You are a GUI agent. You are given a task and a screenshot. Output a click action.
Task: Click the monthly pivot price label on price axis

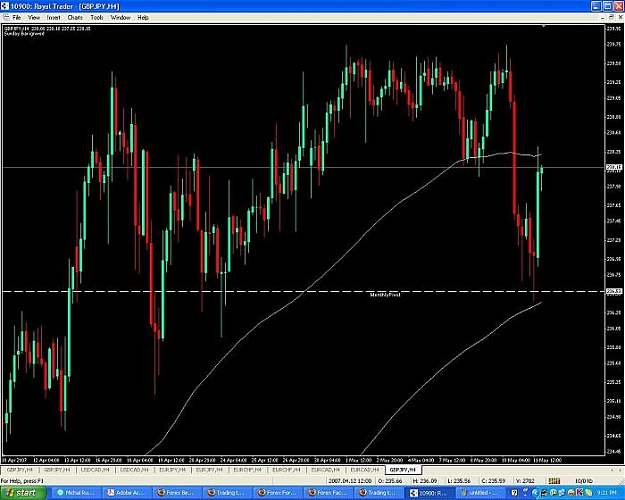[614, 291]
